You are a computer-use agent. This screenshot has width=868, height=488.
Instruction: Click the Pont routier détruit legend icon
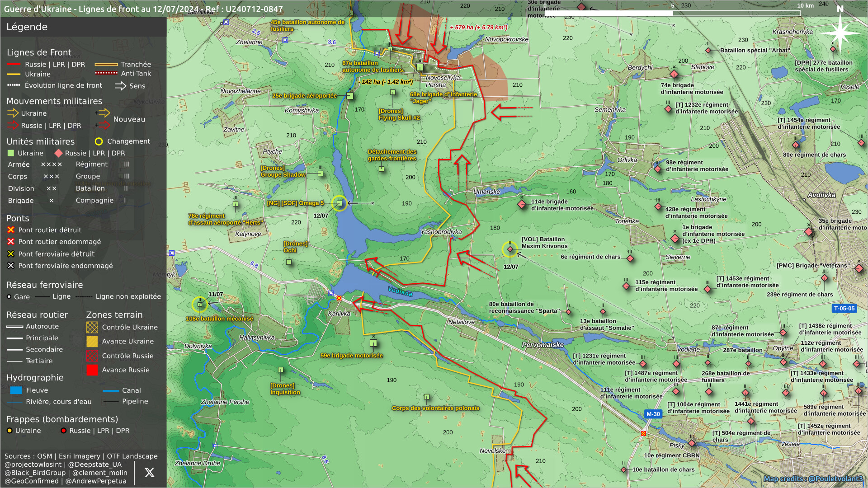11,230
